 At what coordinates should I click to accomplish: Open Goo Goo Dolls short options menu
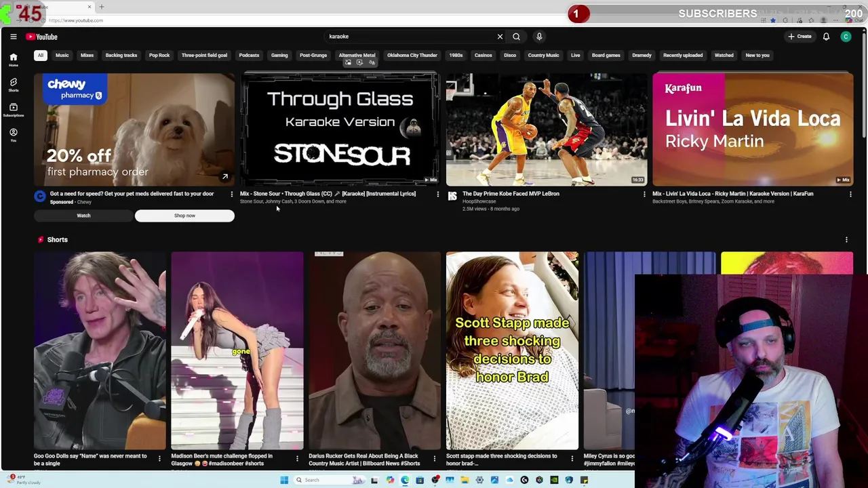tap(159, 459)
